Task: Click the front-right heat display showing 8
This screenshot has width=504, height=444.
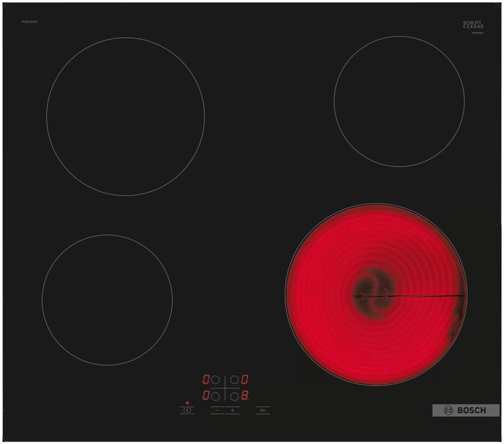Action: 245,396
